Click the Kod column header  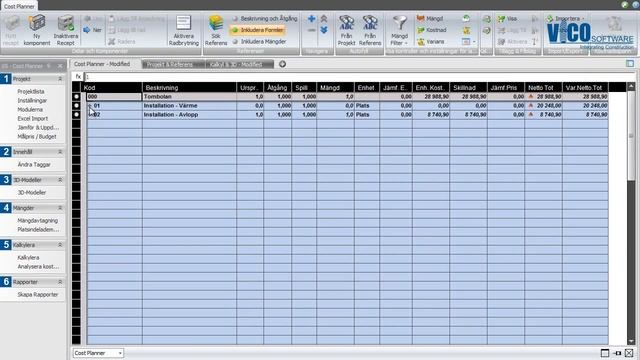[112, 87]
